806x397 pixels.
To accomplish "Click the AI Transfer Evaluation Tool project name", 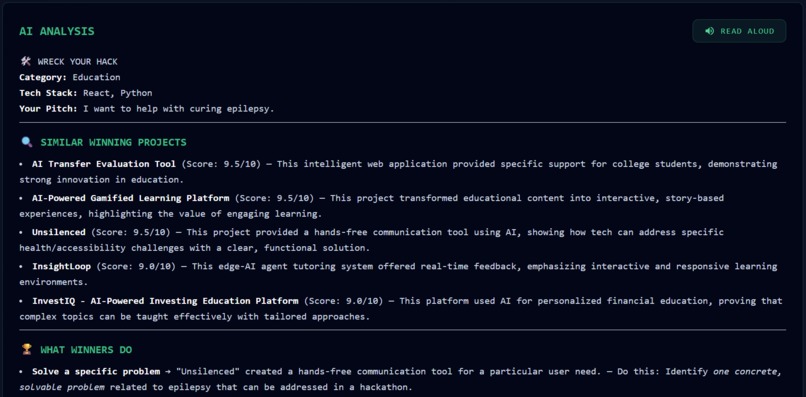I will point(104,164).
